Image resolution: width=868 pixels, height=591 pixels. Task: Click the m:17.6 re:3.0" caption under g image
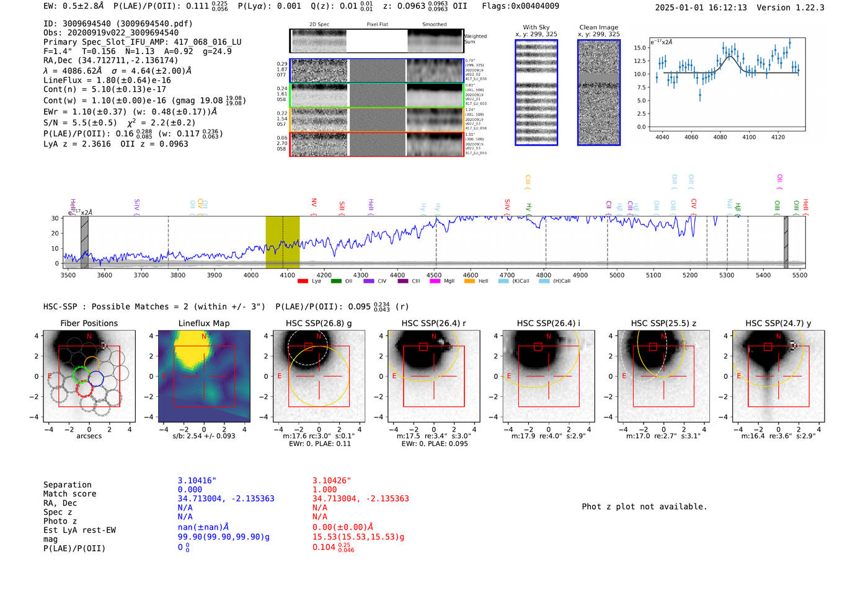319,436
